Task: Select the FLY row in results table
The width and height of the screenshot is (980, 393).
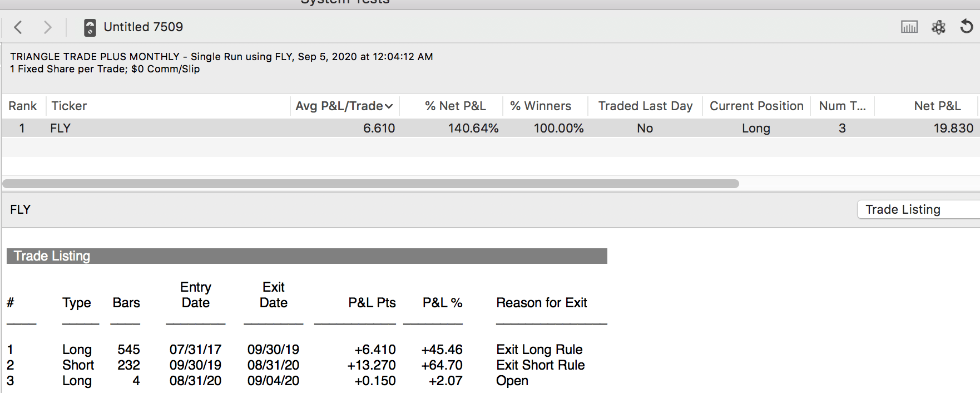Action: coord(491,128)
